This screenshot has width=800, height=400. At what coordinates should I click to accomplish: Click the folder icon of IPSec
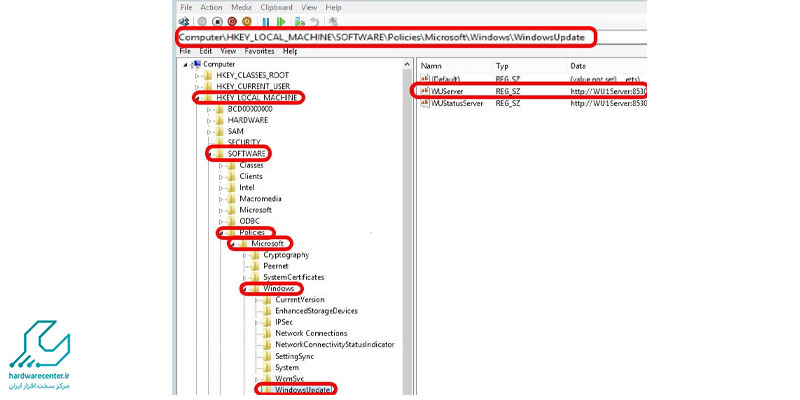tap(267, 322)
